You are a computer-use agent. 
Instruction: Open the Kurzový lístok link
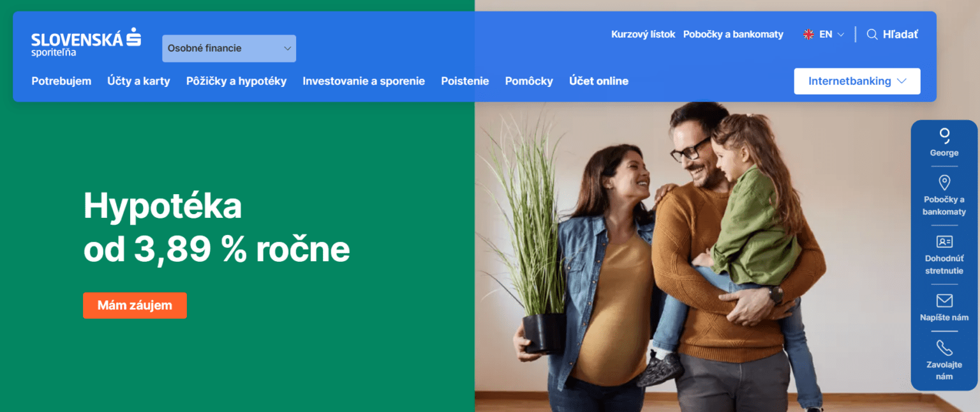(643, 34)
